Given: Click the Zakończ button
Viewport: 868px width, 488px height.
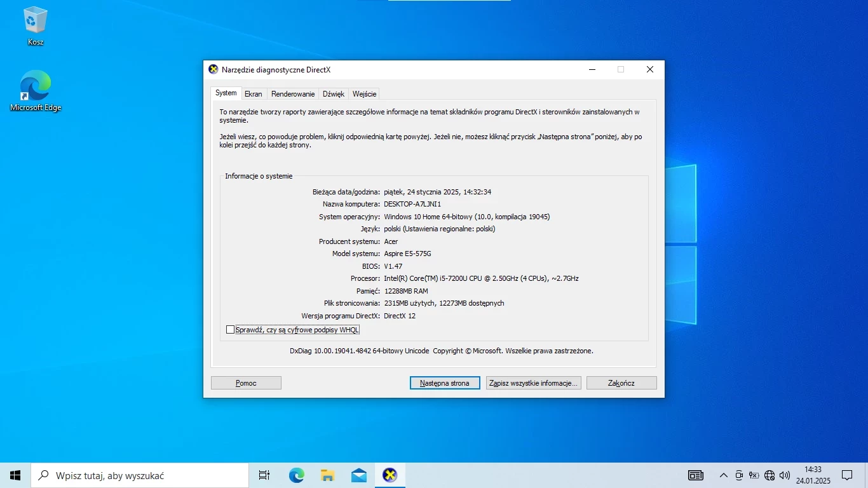Looking at the screenshot, I should (x=621, y=383).
